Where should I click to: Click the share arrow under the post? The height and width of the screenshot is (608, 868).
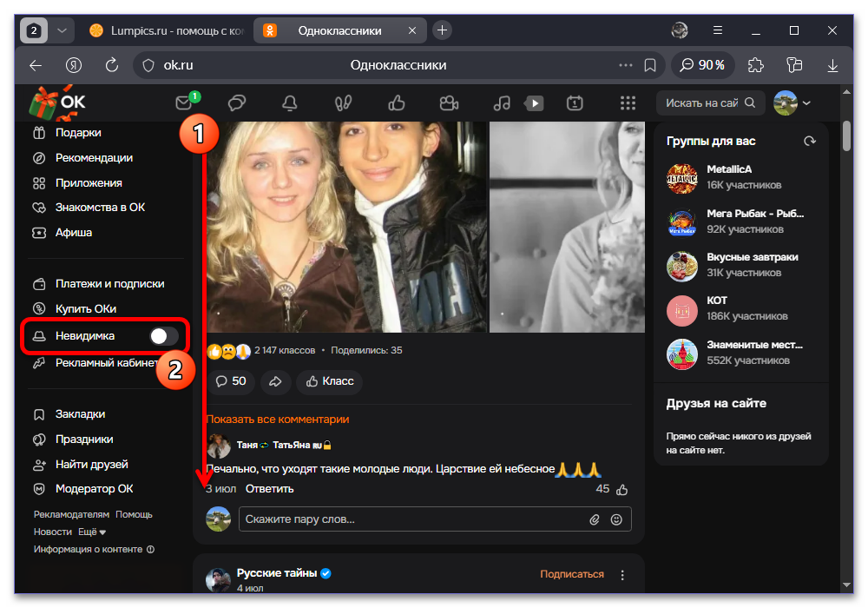275,381
